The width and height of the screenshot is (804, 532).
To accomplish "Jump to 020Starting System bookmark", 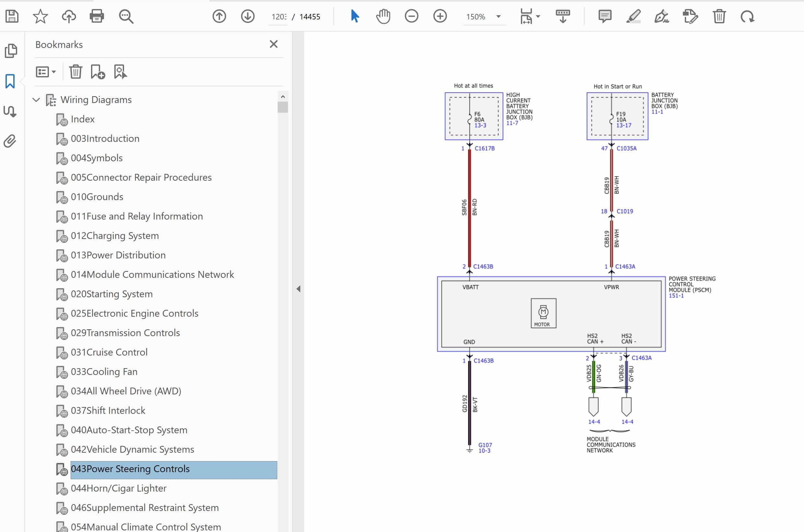I will tap(112, 294).
